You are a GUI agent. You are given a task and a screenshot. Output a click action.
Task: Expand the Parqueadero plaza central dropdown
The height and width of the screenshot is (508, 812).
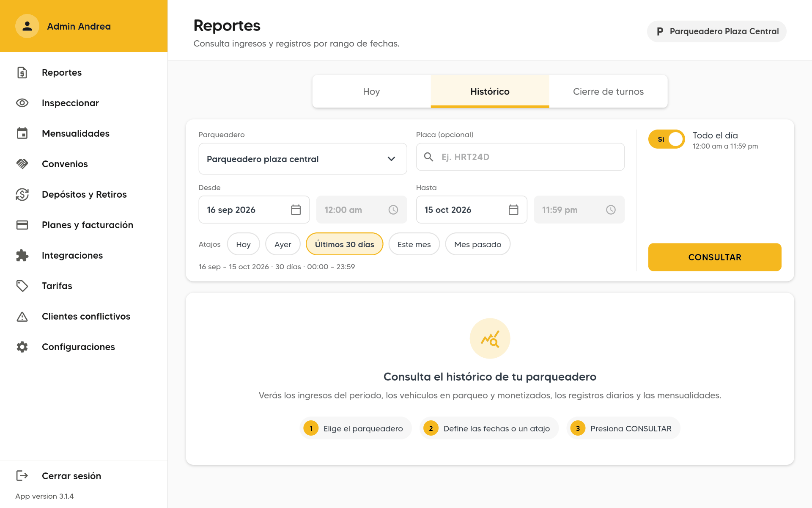(x=303, y=159)
